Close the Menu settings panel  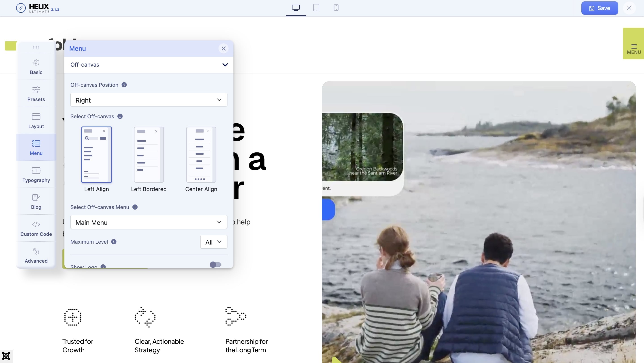click(223, 49)
